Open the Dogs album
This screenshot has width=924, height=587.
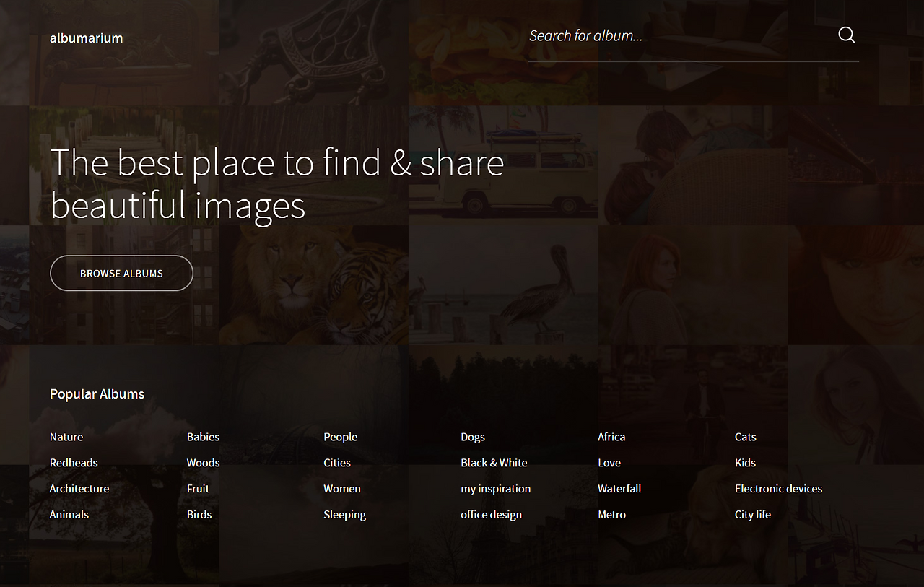pyautogui.click(x=473, y=437)
